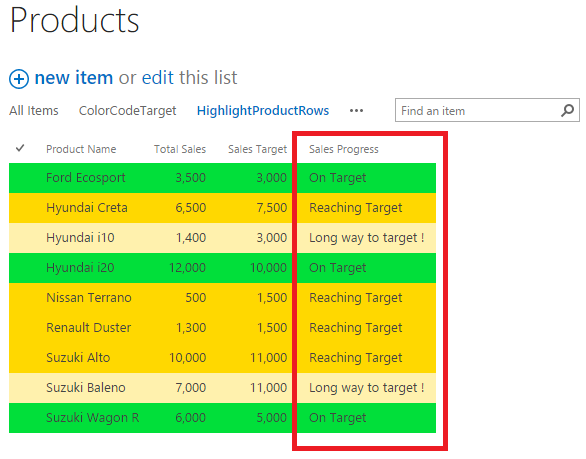The image size is (586, 459).
Task: Click Suzuki Baleno 'Long way to target' status
Action: 367,388
